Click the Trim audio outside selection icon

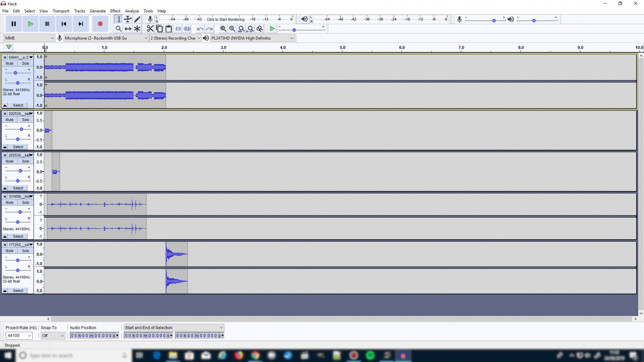178,29
